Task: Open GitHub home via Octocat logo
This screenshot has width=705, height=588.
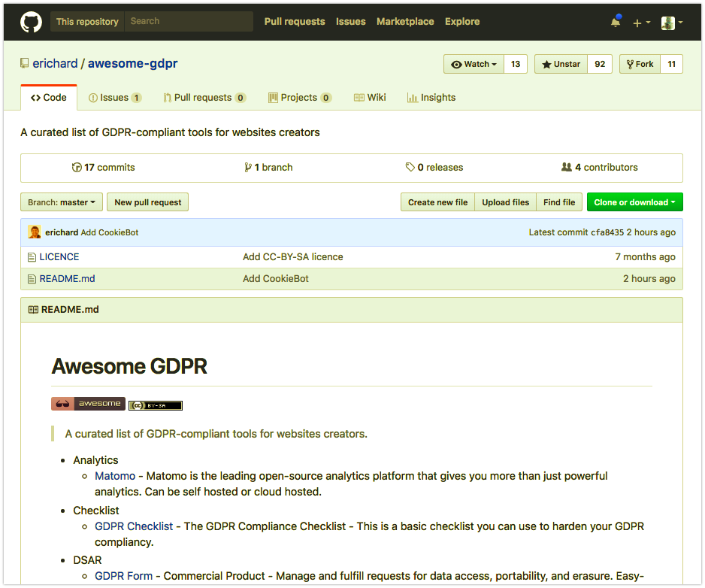Action: 31,22
